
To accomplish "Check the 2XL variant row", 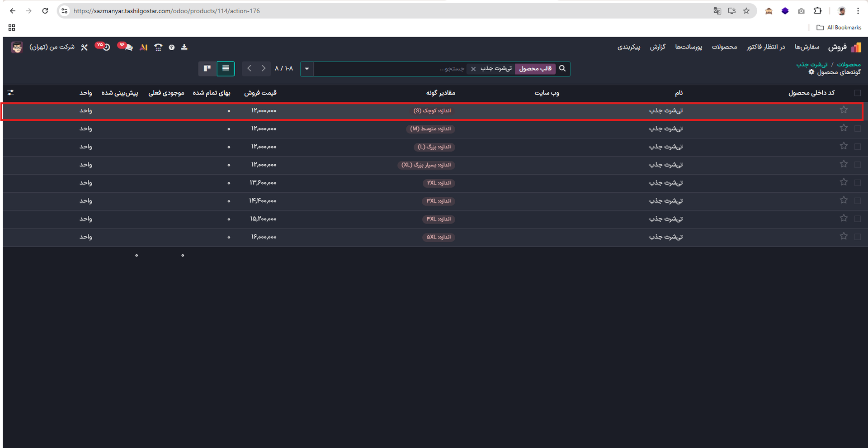I will [858, 183].
